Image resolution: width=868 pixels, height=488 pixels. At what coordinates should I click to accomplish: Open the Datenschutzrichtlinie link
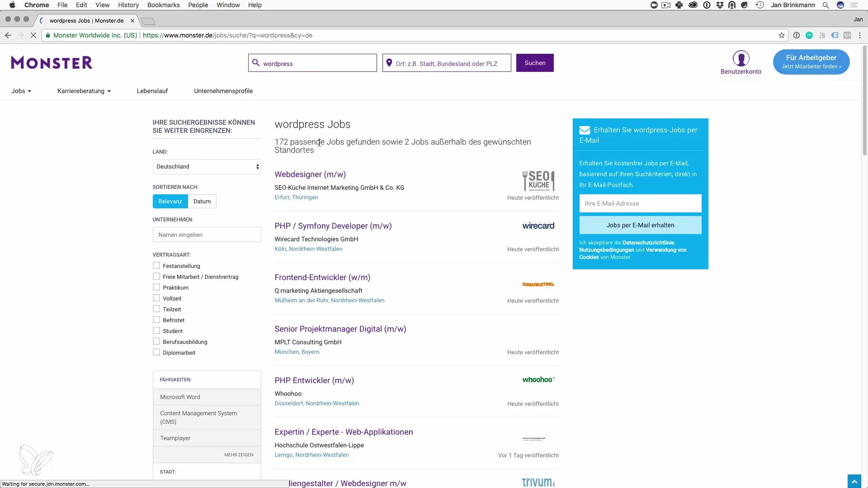(648, 243)
